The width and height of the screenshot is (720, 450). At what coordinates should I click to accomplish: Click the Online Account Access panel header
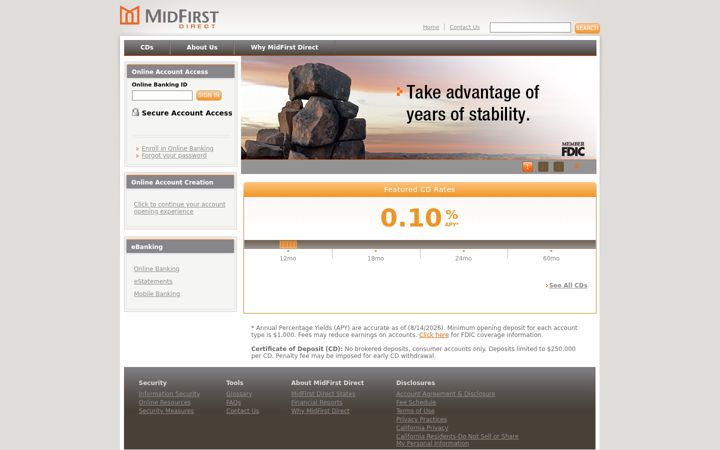coord(180,72)
